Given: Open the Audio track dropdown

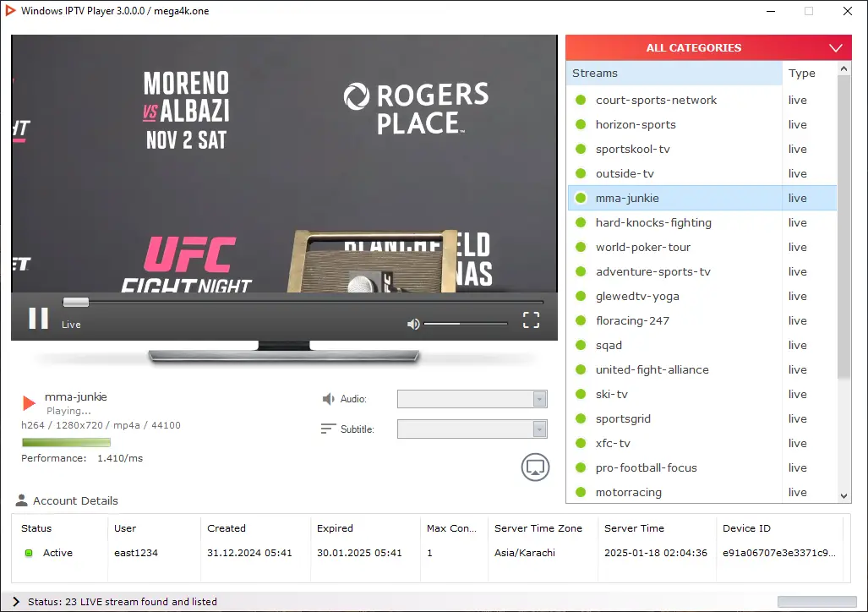Looking at the screenshot, I should pyautogui.click(x=472, y=399).
